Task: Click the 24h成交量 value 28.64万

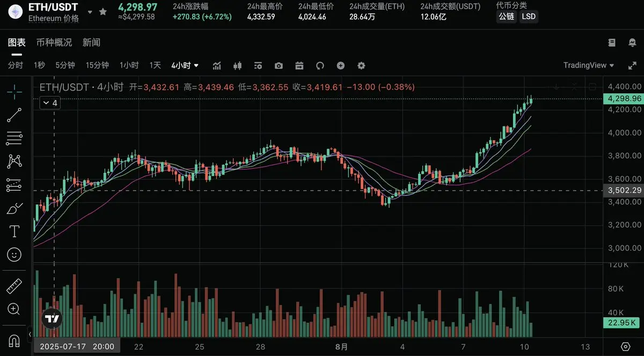Action: coord(362,17)
